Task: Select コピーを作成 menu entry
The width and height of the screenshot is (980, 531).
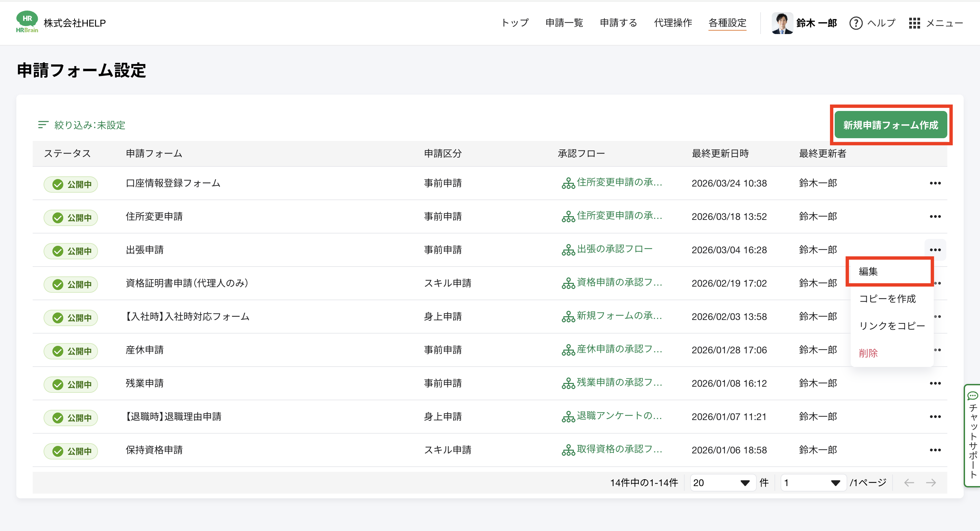Action: coord(887,299)
